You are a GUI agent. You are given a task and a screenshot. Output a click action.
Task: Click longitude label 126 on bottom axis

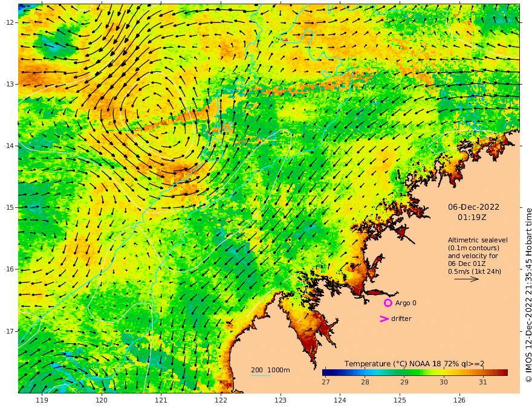coord(459,401)
